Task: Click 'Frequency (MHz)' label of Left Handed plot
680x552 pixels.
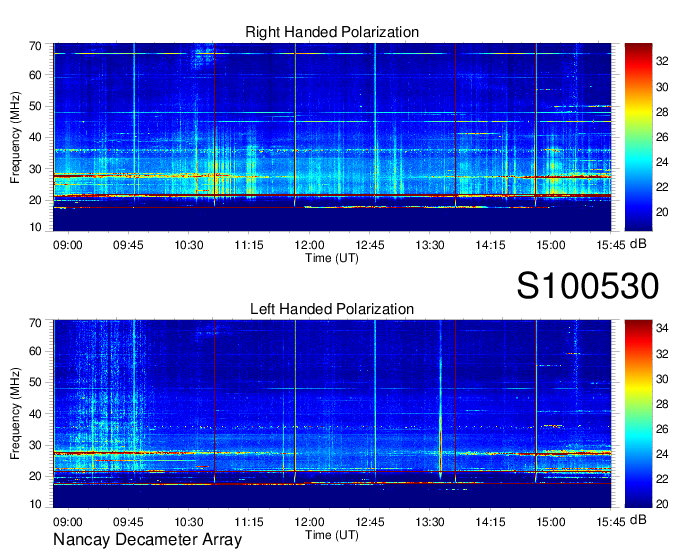Action: [15, 414]
